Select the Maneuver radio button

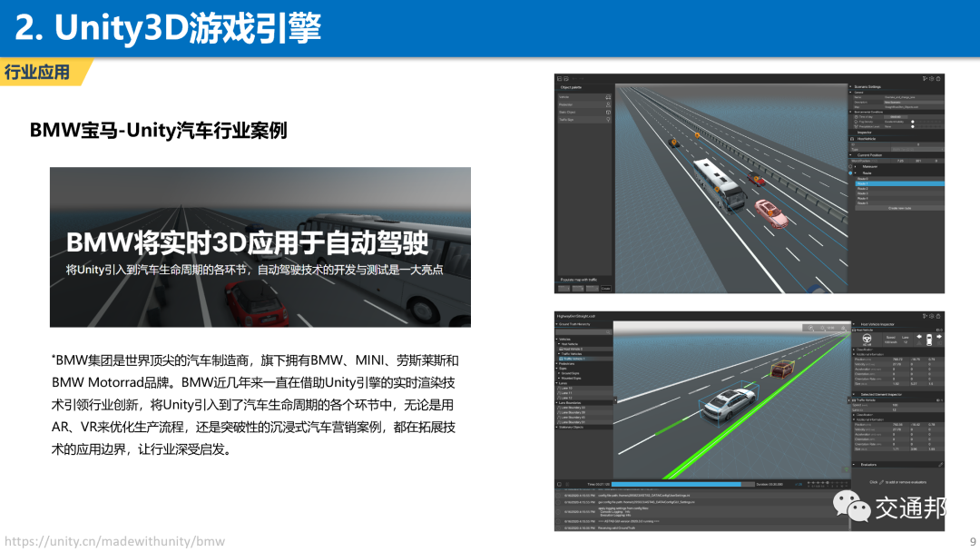[x=850, y=166]
